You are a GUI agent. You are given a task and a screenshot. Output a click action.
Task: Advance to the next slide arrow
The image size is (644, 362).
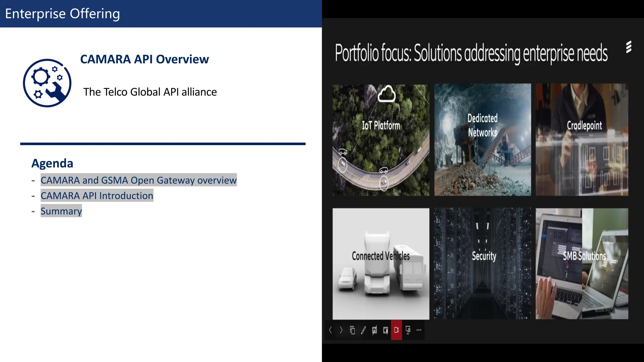point(341,330)
